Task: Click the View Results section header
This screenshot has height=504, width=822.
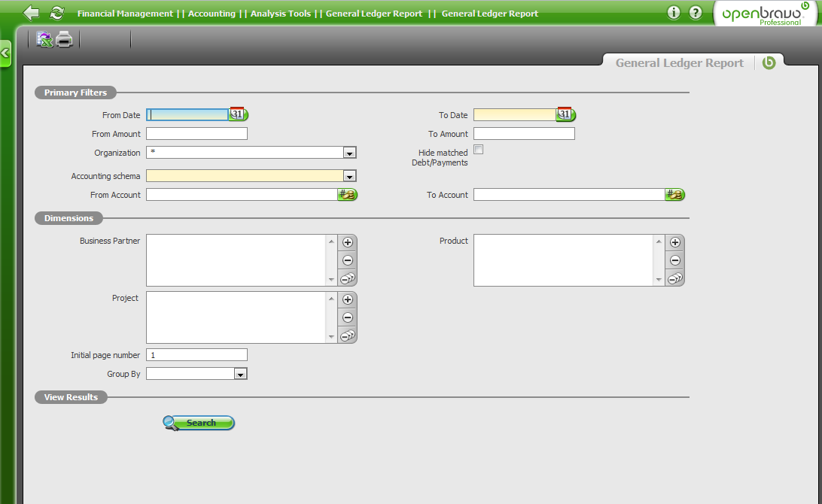Action: pos(71,397)
